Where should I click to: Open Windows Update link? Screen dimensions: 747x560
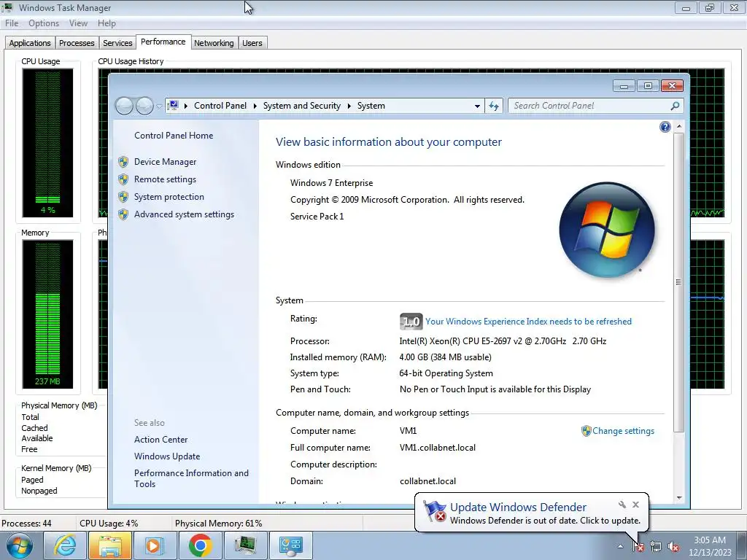[167, 456]
